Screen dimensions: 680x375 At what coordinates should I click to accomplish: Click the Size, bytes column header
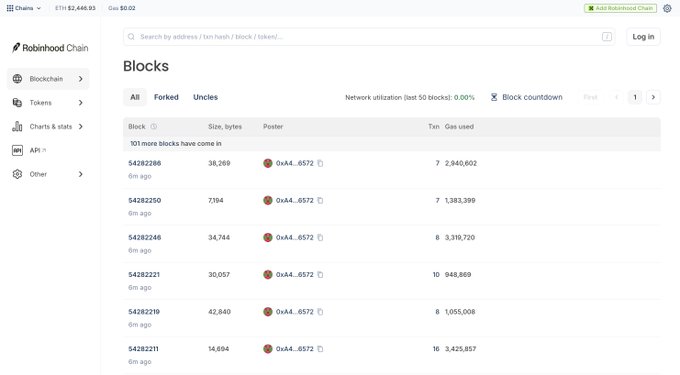[225, 127]
